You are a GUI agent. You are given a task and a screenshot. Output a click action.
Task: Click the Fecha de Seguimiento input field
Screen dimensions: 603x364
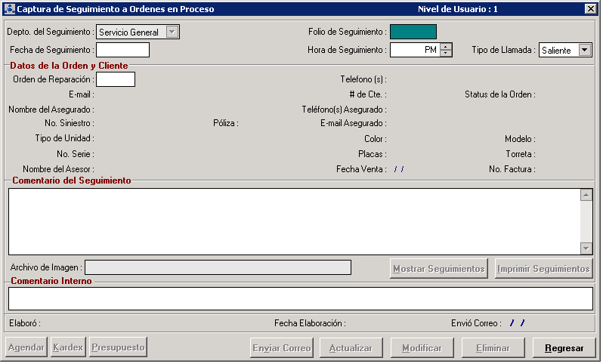click(x=122, y=50)
